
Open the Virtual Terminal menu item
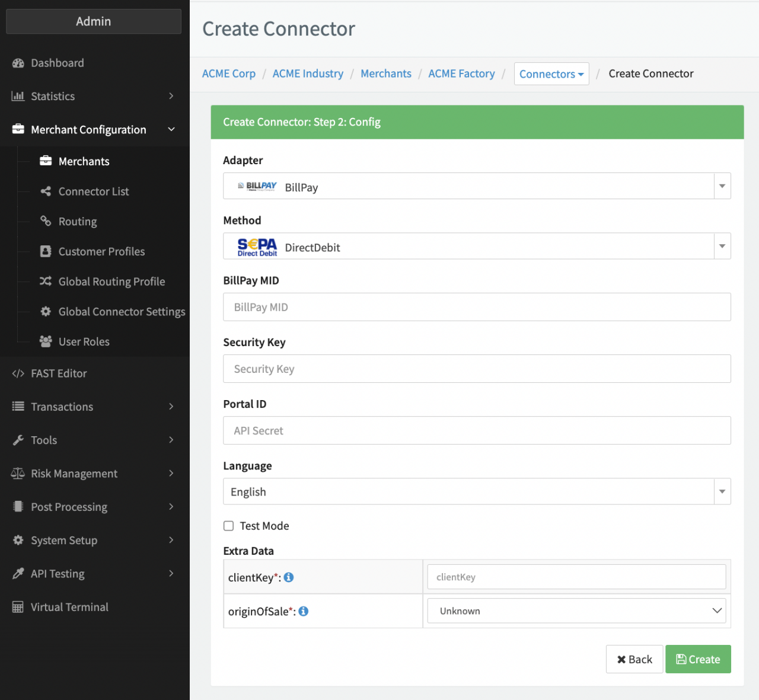pos(69,607)
